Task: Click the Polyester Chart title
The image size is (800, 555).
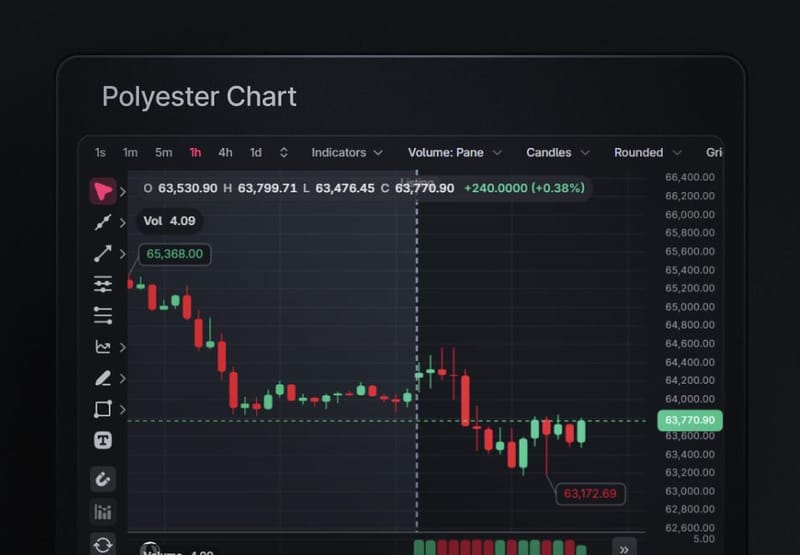Action: point(199,96)
